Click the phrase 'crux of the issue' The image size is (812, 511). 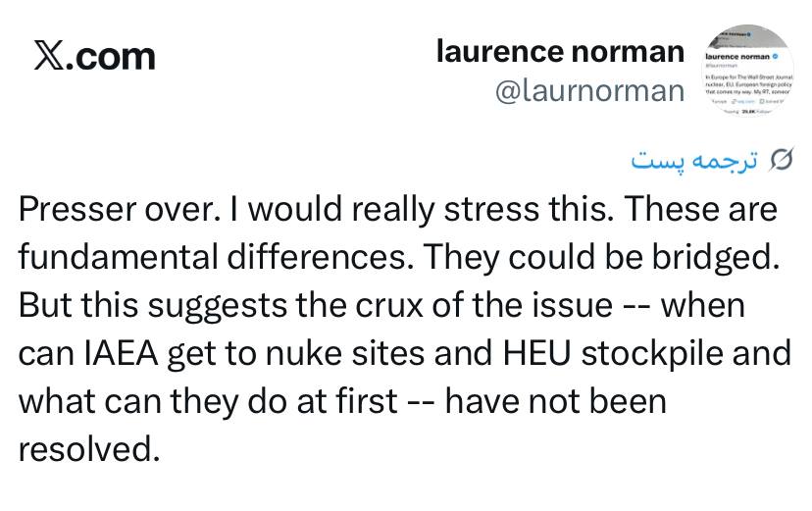[x=483, y=305]
